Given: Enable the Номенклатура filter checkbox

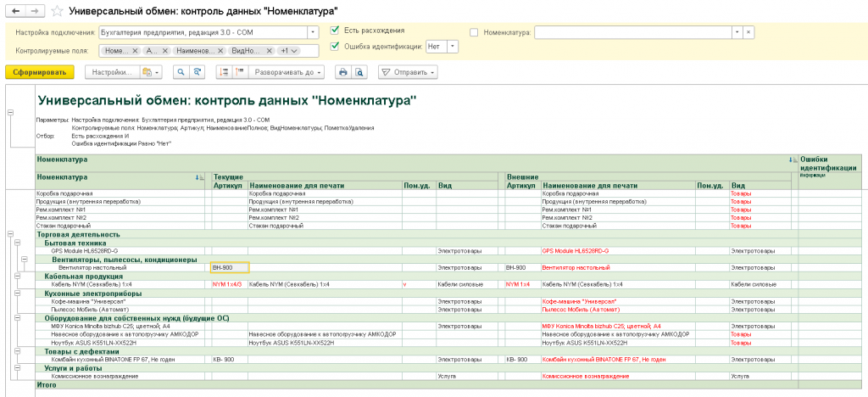Looking at the screenshot, I should click(x=474, y=33).
